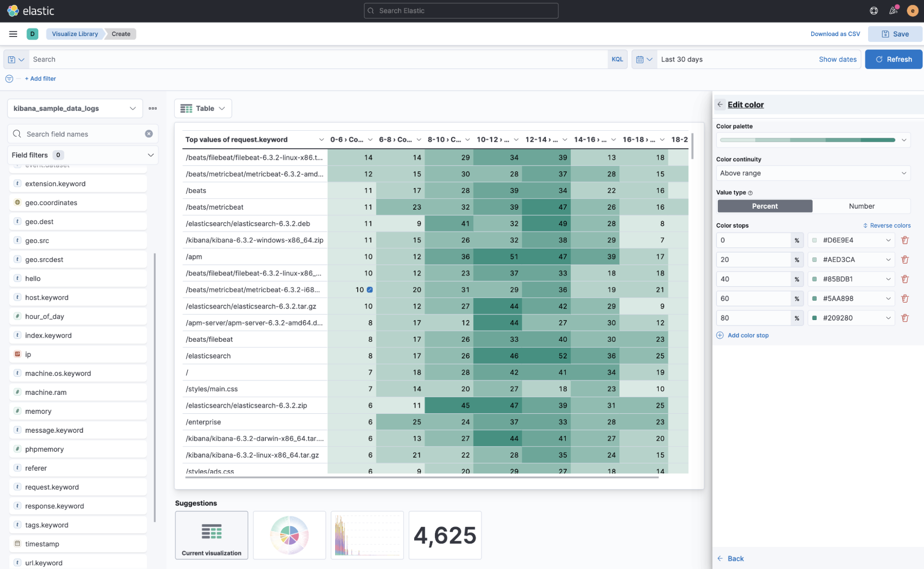Open the Table chart type dropdown
Screen dimensions: 924x569
pos(203,108)
